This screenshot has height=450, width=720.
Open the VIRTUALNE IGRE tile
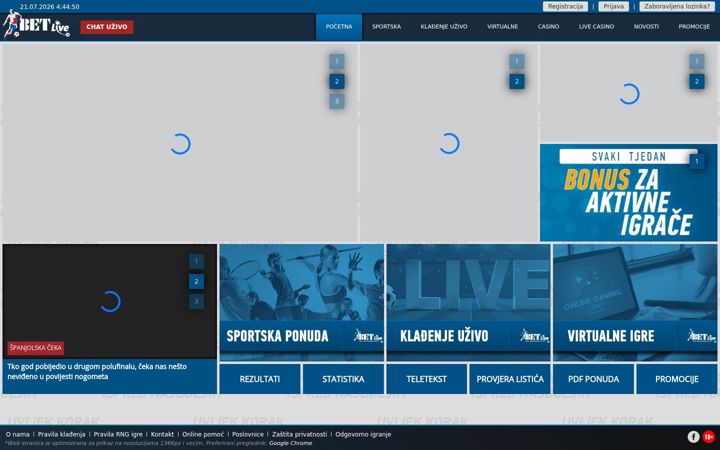635,302
